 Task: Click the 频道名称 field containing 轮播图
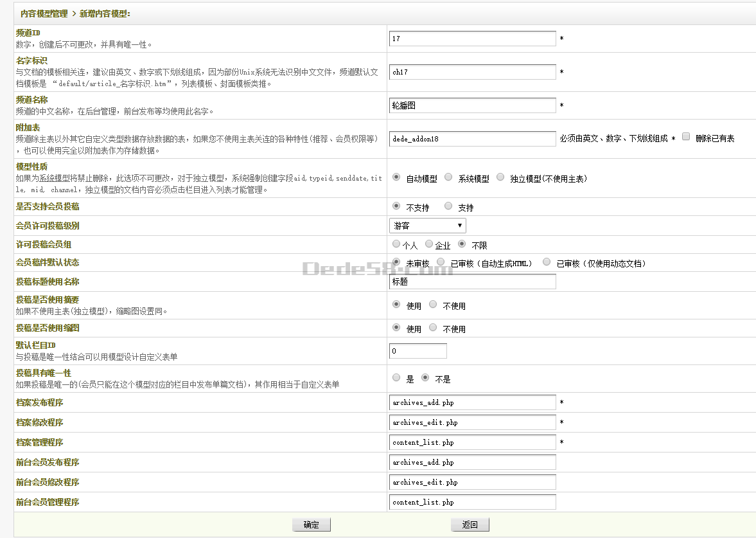(472, 105)
